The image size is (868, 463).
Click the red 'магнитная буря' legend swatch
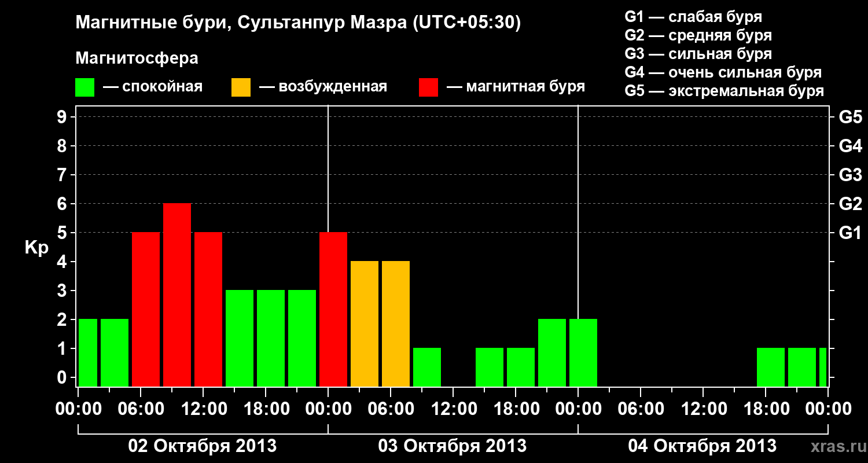[x=428, y=87]
